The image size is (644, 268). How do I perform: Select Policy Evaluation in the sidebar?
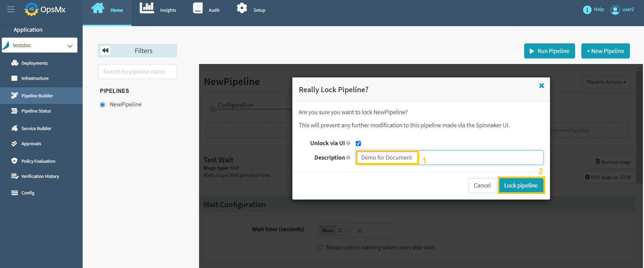(38, 161)
